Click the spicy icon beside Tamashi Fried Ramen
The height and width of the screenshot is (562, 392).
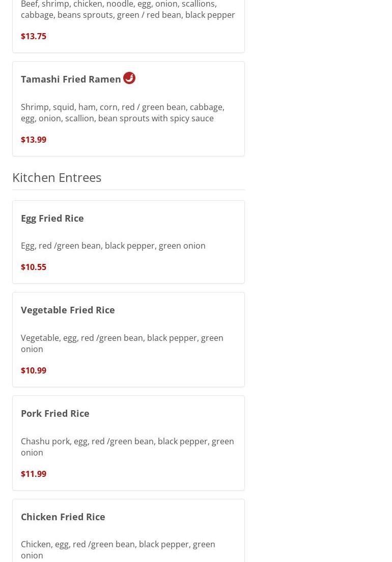[x=129, y=78]
